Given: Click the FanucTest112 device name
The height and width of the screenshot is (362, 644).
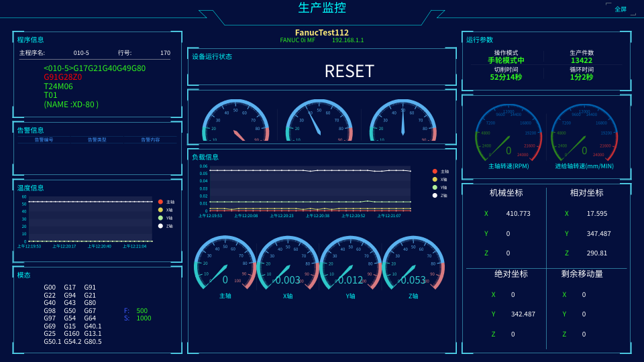Looking at the screenshot, I should (x=322, y=32).
